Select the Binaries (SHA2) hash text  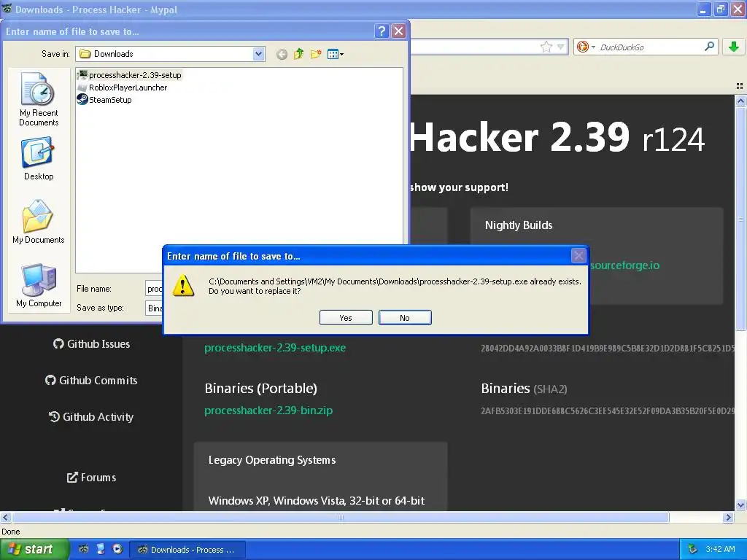click(x=608, y=411)
